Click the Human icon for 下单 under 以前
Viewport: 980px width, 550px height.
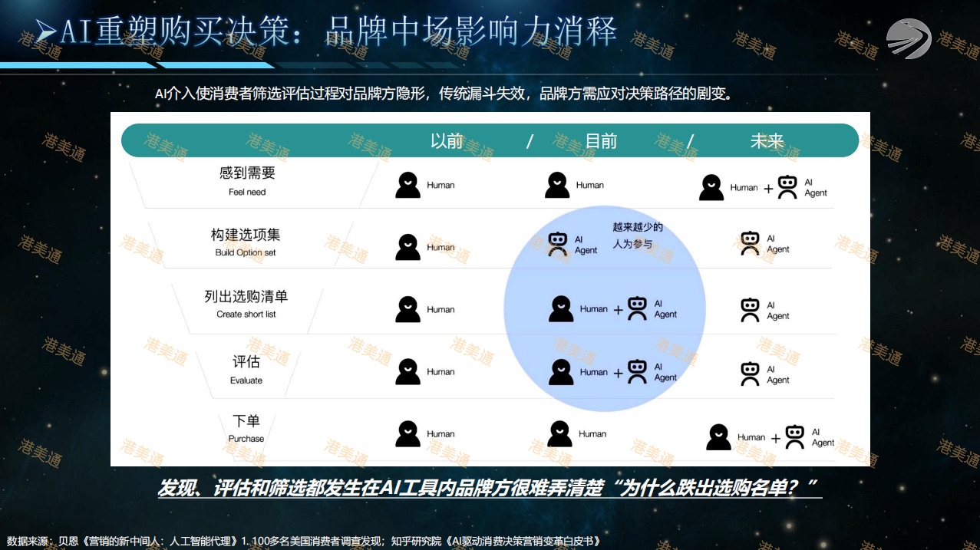pos(408,433)
